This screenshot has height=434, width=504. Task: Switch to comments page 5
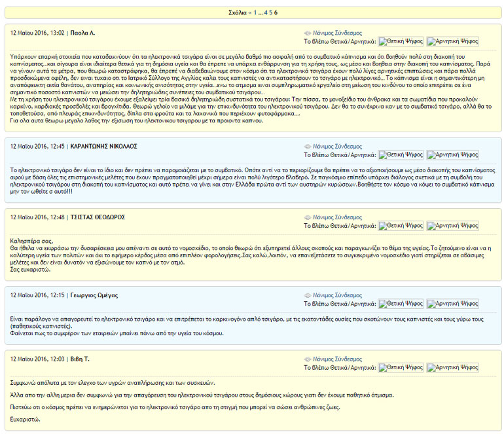pyautogui.click(x=271, y=12)
